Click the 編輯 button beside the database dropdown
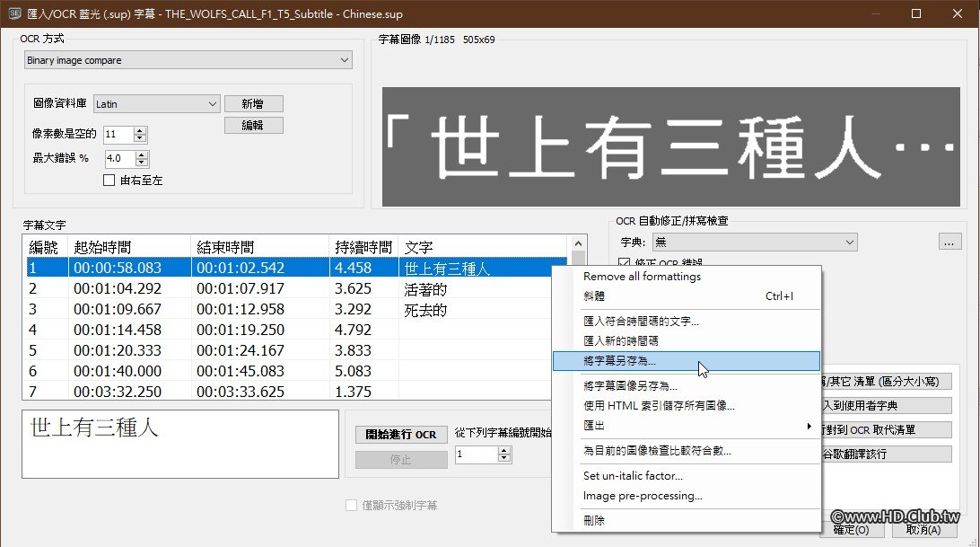The height and width of the screenshot is (547, 980). coord(254,125)
